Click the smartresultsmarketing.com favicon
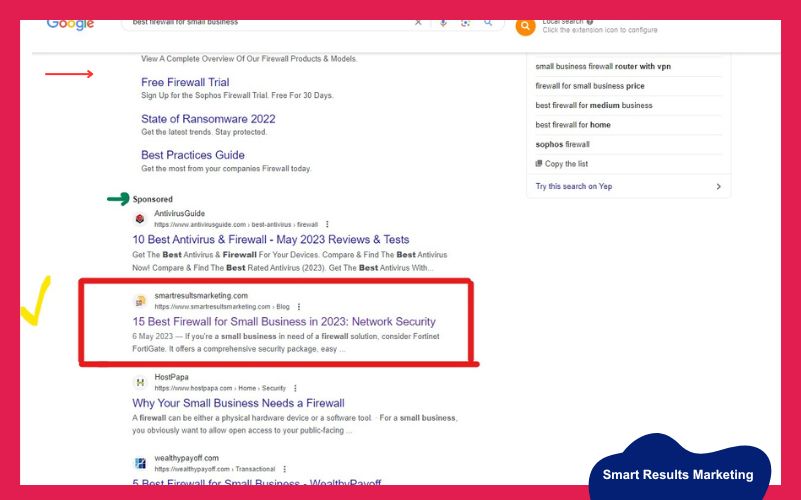Screen dimensions: 801x500 click(x=140, y=301)
